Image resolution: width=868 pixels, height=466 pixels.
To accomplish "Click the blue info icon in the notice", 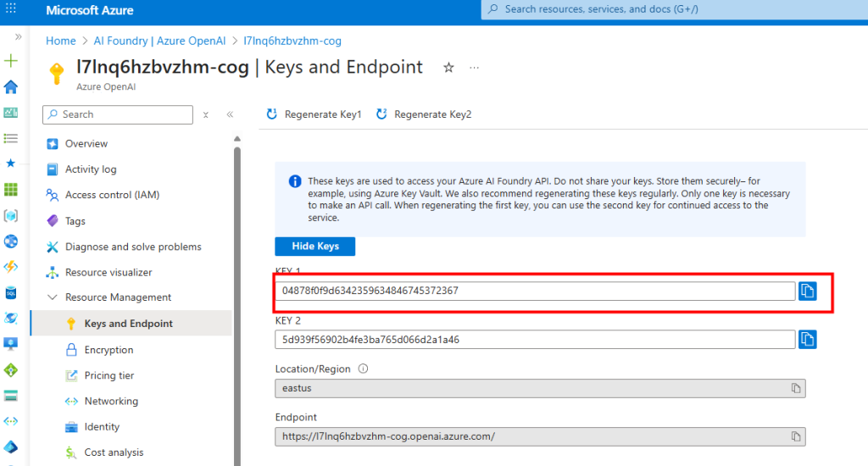I will [x=295, y=181].
